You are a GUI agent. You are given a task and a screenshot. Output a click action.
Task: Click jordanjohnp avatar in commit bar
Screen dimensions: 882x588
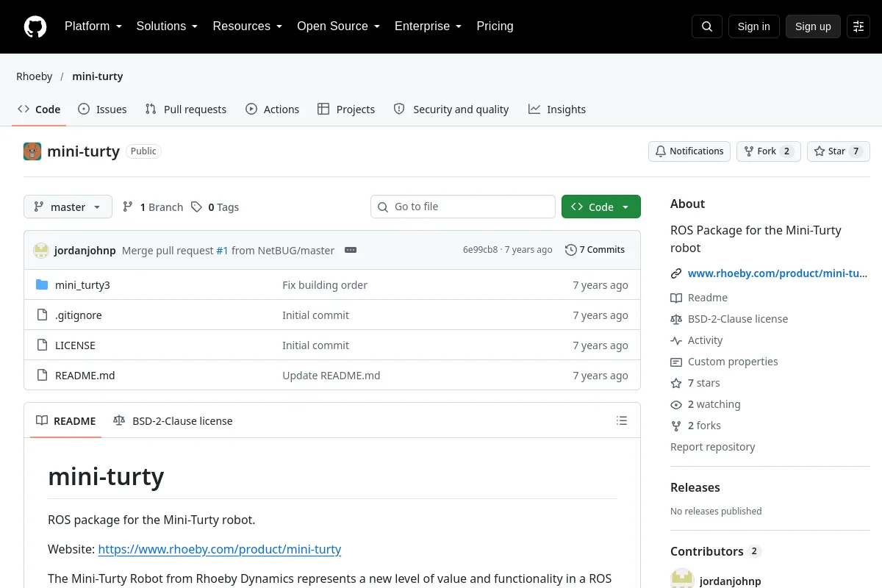click(41, 250)
